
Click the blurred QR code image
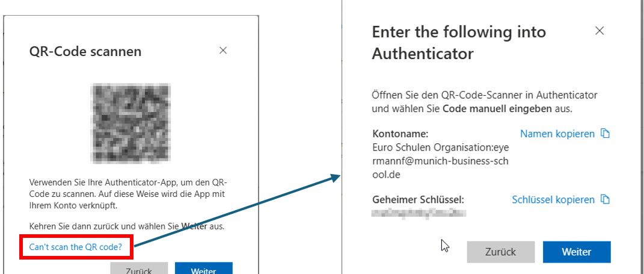click(x=130, y=123)
